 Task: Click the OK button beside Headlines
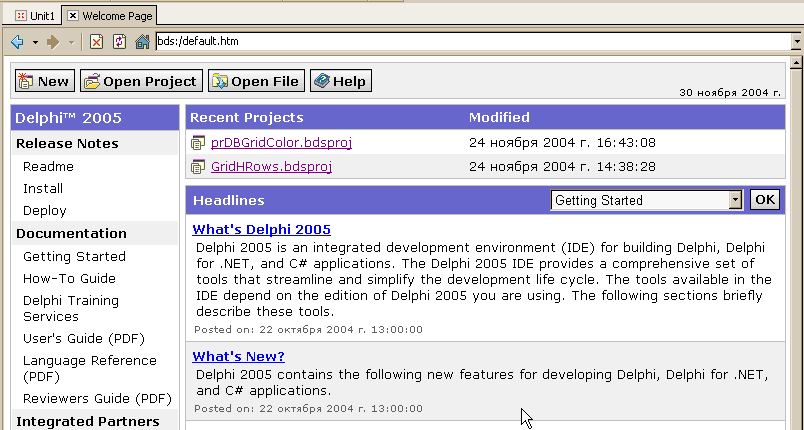[765, 200]
